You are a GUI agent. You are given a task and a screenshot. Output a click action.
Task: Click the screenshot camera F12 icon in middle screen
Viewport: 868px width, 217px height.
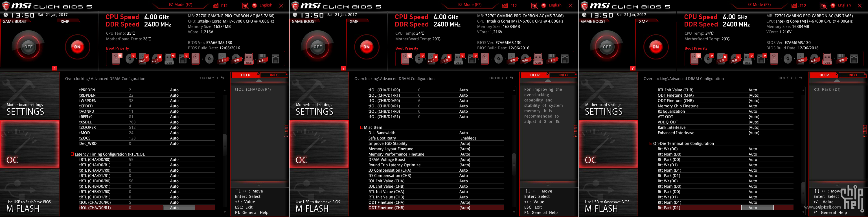505,6
